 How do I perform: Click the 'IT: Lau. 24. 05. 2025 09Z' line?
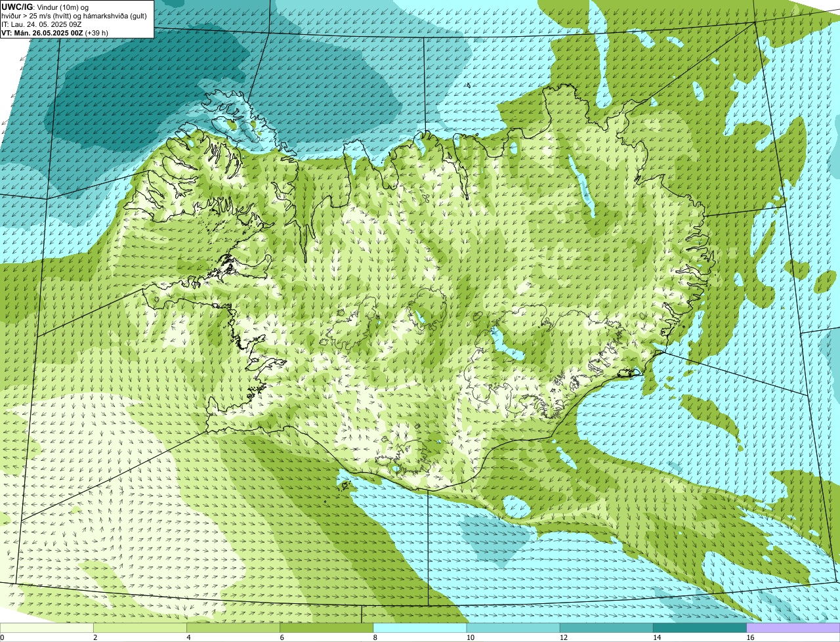41,24
